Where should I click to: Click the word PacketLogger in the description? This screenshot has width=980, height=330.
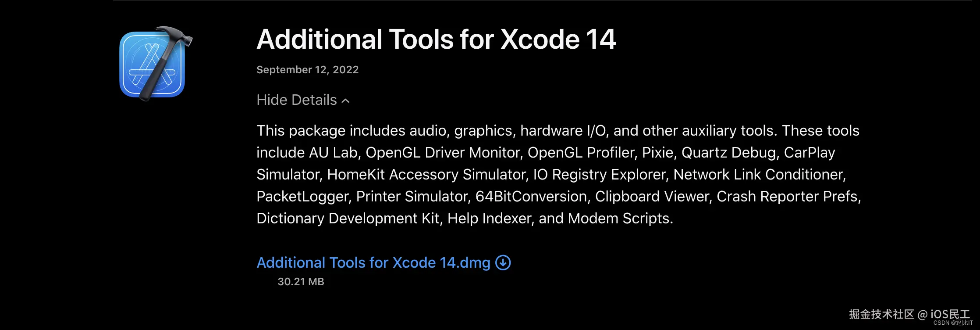tap(303, 197)
